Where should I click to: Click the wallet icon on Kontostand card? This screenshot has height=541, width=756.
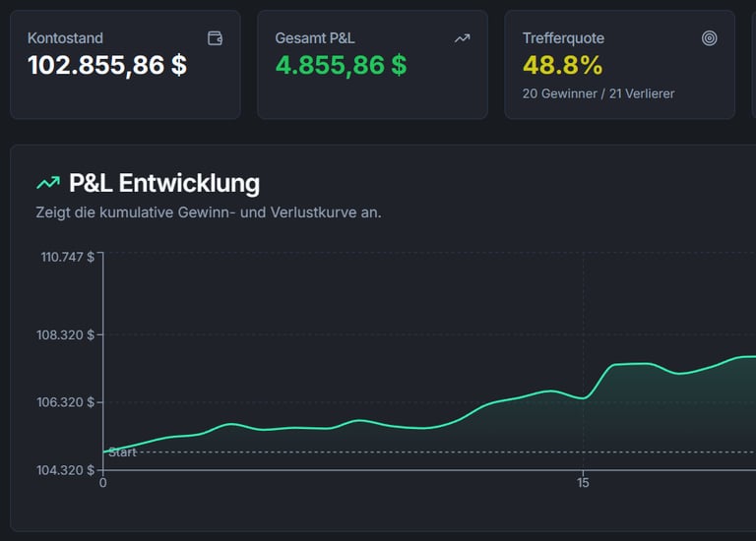pyautogui.click(x=215, y=38)
